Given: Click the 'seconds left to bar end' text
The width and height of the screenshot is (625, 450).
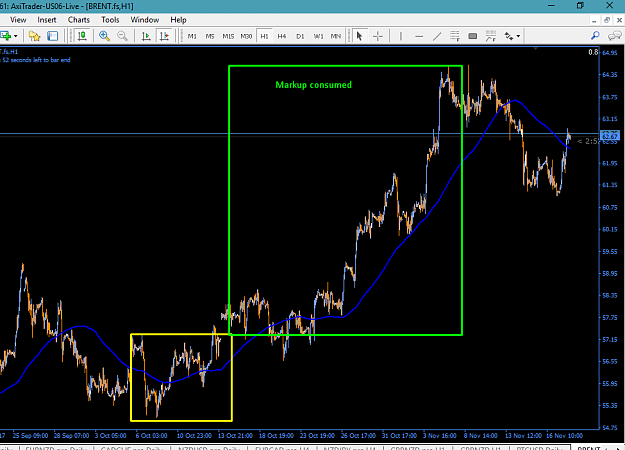Looking at the screenshot, I should coord(40,60).
